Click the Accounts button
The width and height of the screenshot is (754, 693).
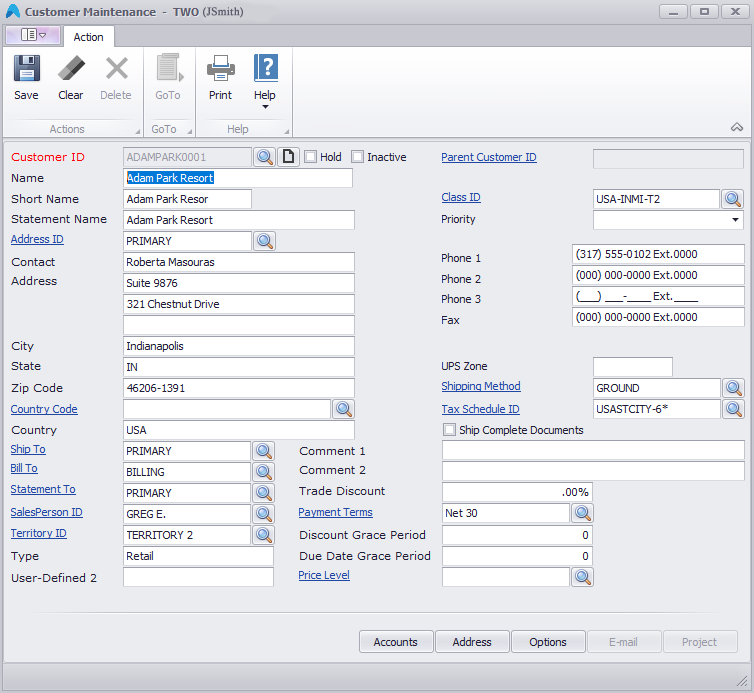396,642
